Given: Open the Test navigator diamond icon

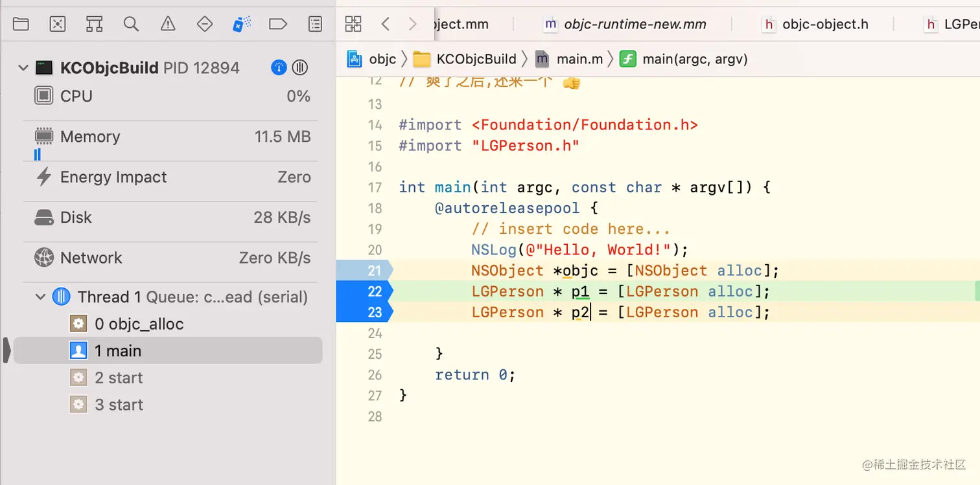Looking at the screenshot, I should 205,24.
